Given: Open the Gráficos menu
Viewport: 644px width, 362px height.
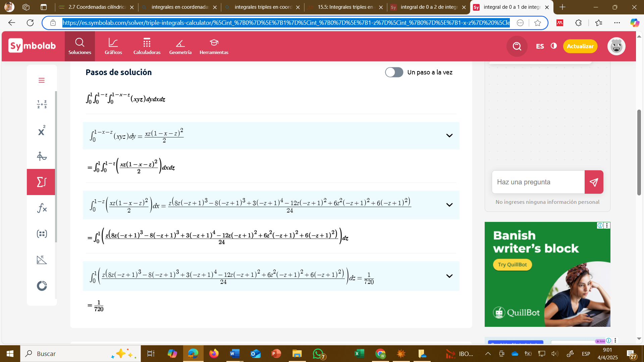Looking at the screenshot, I should (x=113, y=46).
